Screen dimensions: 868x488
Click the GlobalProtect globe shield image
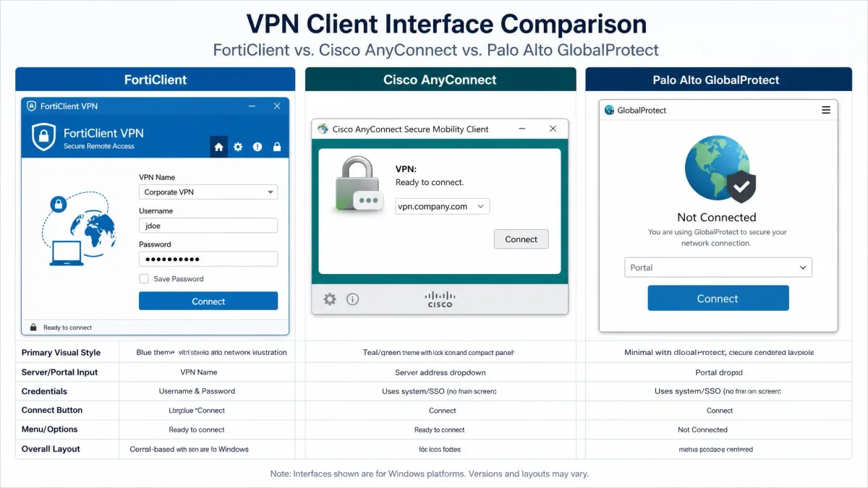click(x=720, y=170)
